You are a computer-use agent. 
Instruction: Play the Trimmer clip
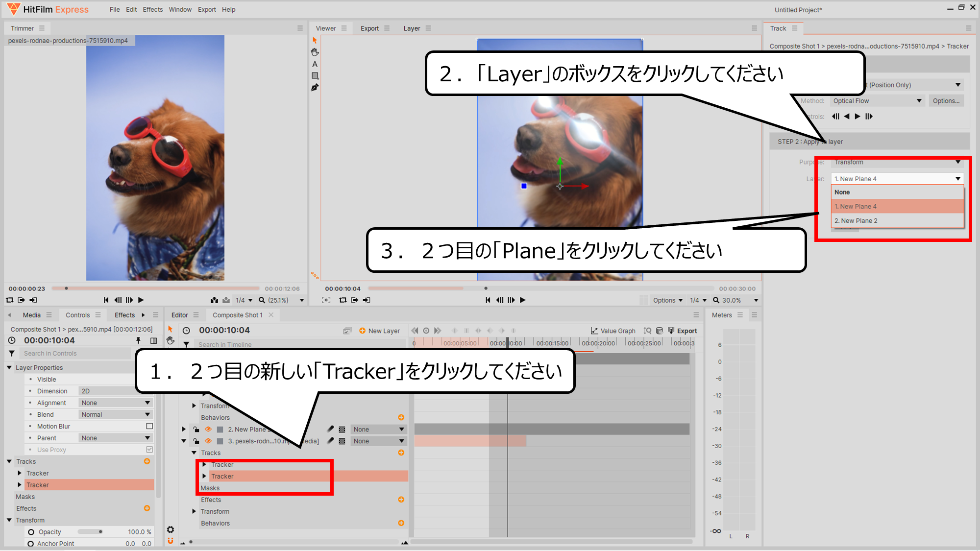coord(141,300)
